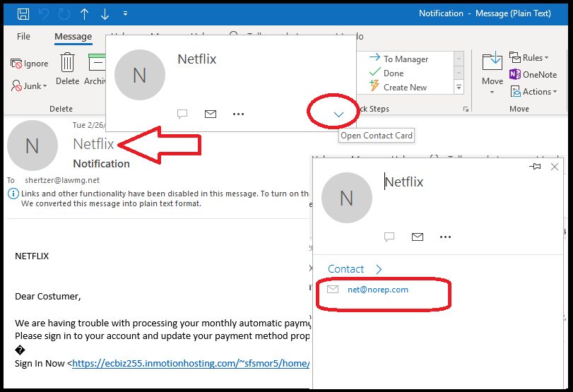This screenshot has height=392, width=573.
Task: Open the File tab
Action: [23, 37]
